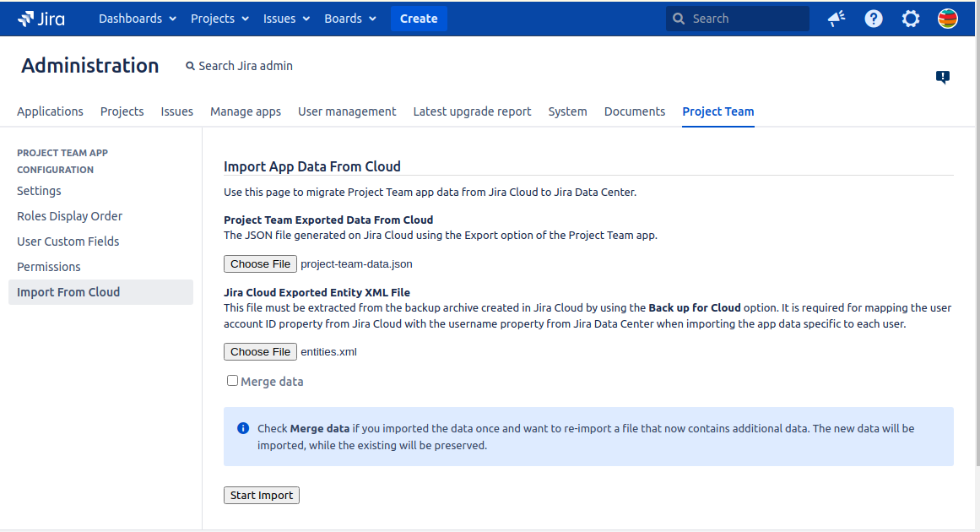Open the notifications megaphone icon
This screenshot has width=980, height=532.
click(837, 19)
